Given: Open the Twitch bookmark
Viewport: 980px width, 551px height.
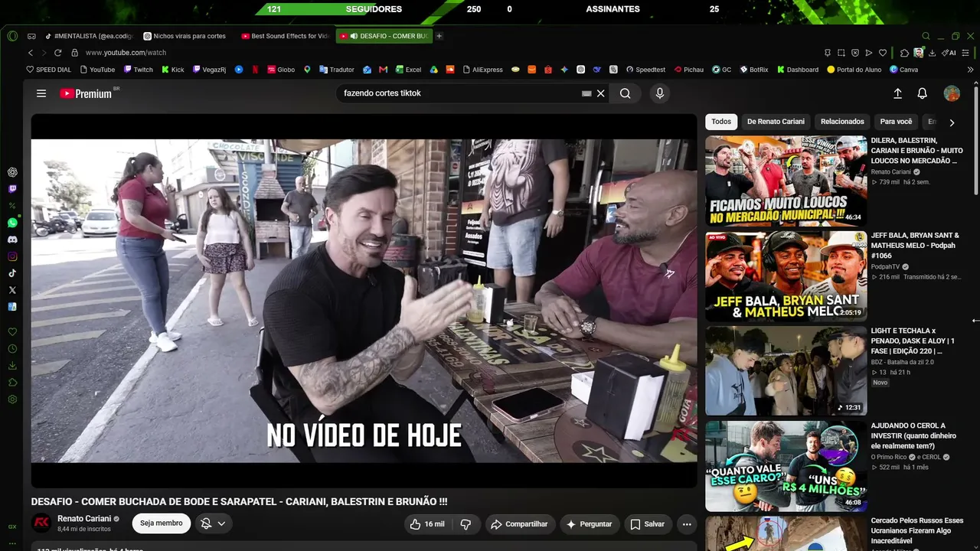Looking at the screenshot, I should 139,70.
